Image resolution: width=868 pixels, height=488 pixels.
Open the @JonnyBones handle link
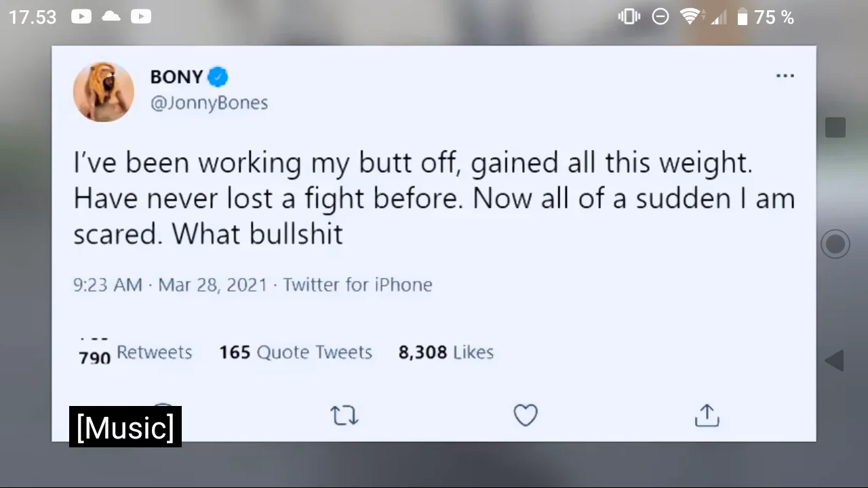point(209,103)
